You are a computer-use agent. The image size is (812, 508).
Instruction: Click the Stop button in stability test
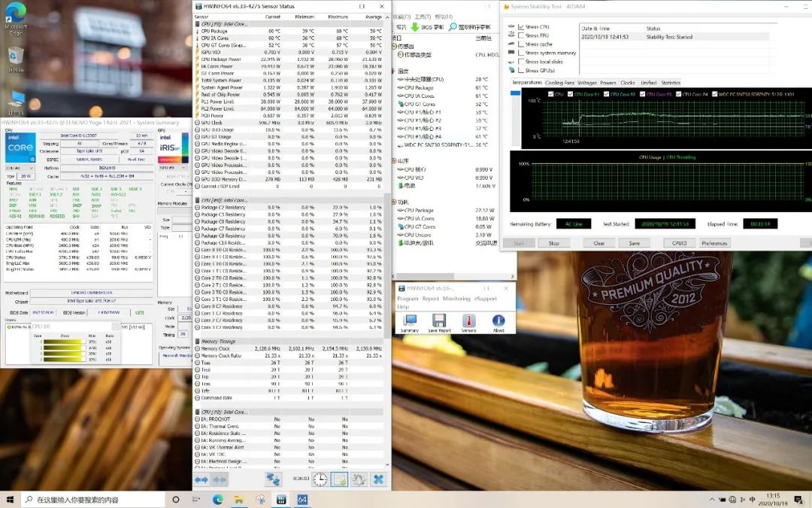coord(554,243)
